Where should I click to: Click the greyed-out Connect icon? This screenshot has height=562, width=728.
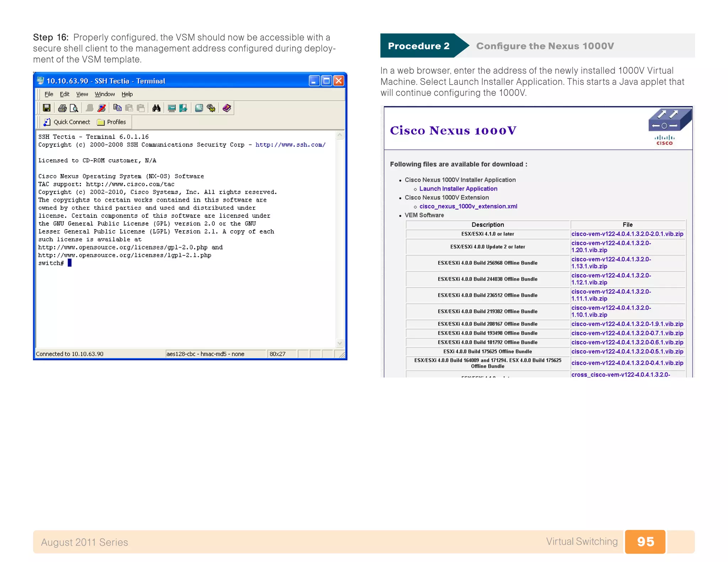click(x=90, y=108)
